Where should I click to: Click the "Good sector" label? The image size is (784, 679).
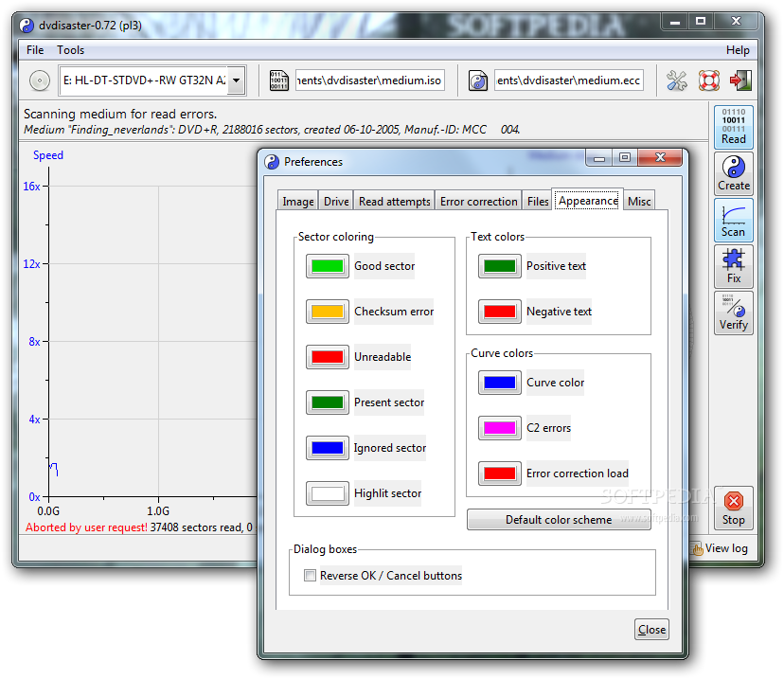tap(384, 266)
